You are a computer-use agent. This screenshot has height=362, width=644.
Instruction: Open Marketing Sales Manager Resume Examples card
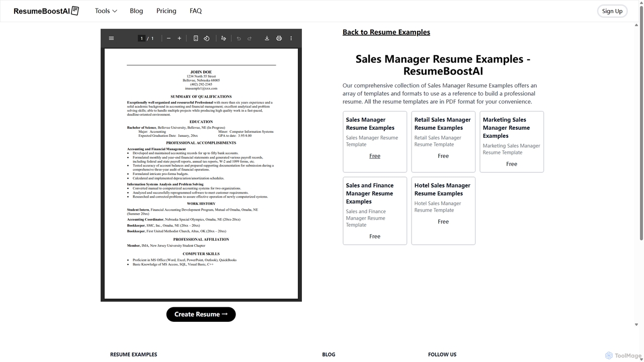point(512,142)
